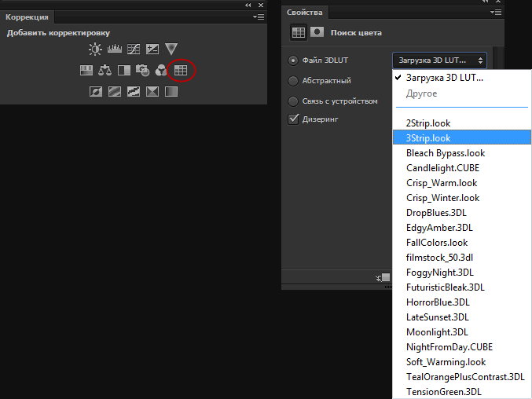Image resolution: width=532 pixels, height=399 pixels.
Task: Choose EdgyAmber.3DL preset
Action: tap(462, 228)
